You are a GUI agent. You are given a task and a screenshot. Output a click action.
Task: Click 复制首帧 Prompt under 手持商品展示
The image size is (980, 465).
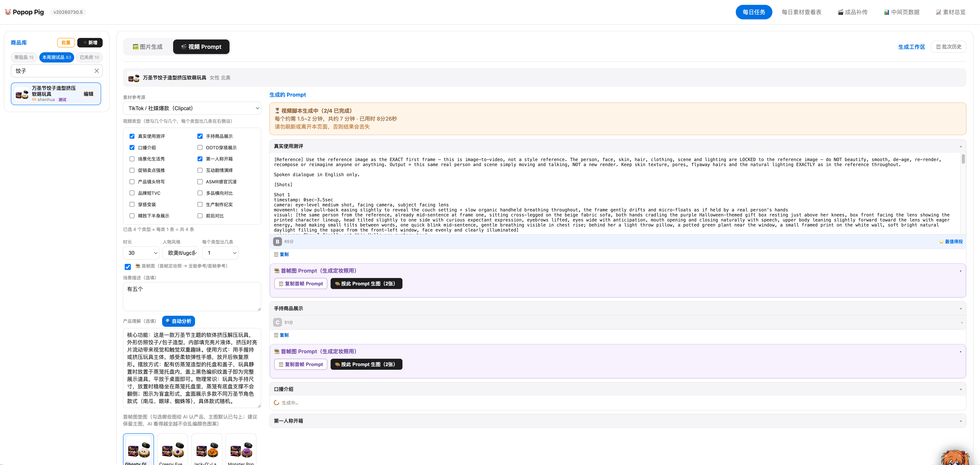coord(301,364)
